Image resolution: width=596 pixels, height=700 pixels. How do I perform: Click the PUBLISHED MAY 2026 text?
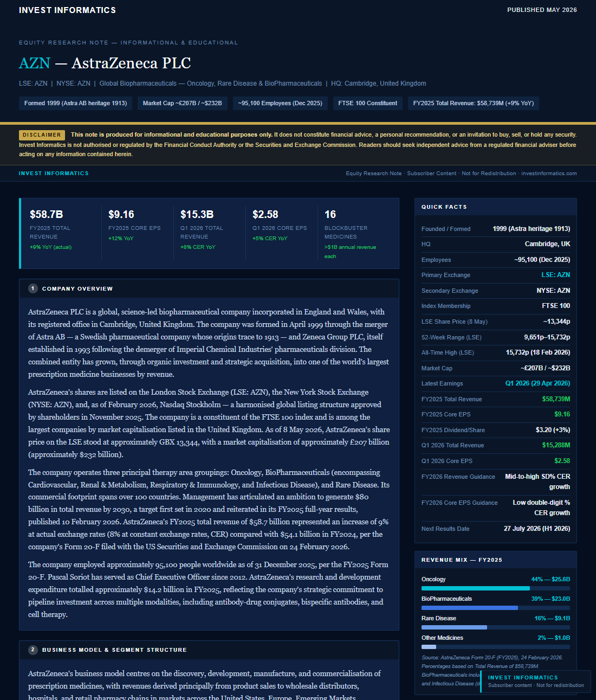pos(542,10)
